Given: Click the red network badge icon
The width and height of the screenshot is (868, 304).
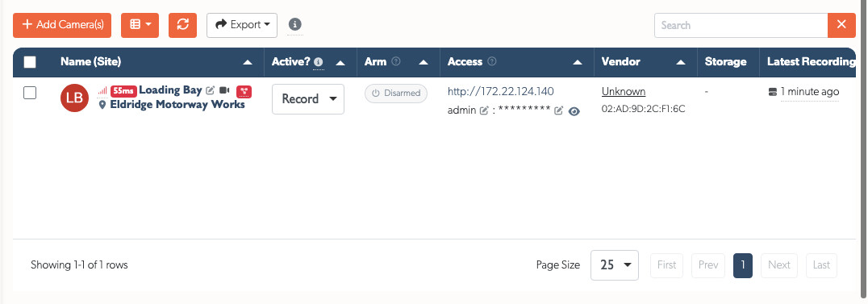Looking at the screenshot, I should coord(244,91).
